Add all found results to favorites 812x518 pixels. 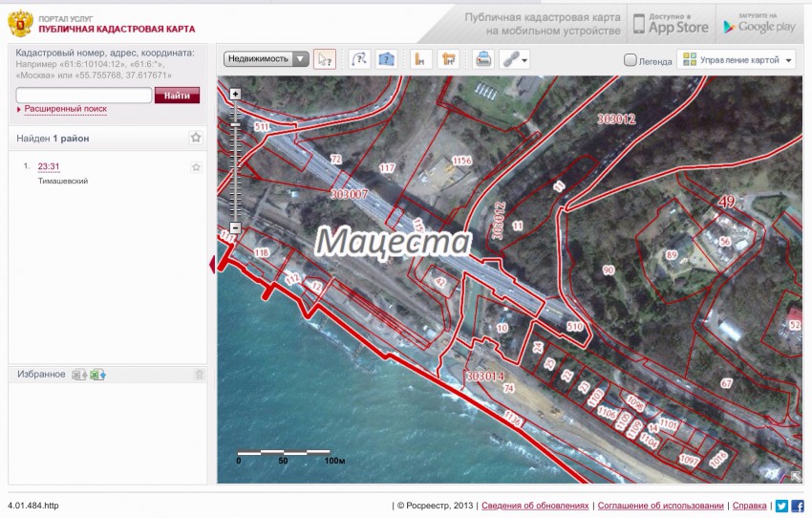pyautogui.click(x=196, y=138)
